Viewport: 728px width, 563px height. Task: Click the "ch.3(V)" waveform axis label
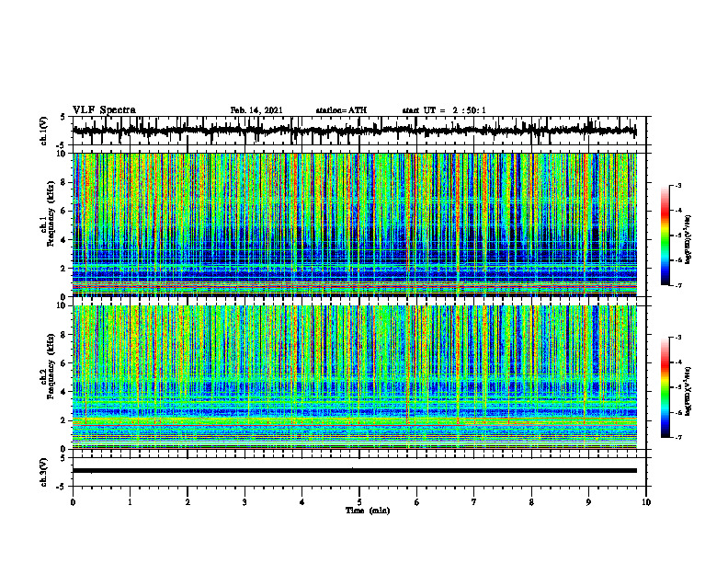click(x=44, y=472)
